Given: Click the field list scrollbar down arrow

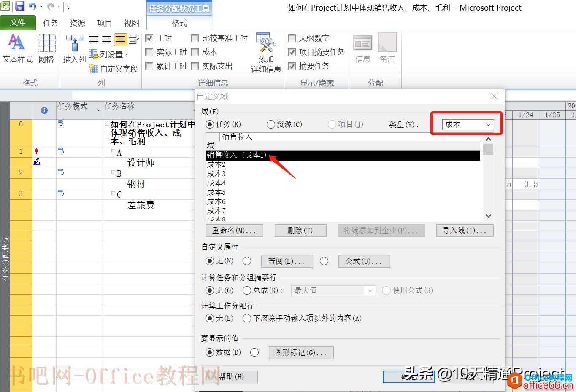Looking at the screenshot, I should tap(488, 216).
